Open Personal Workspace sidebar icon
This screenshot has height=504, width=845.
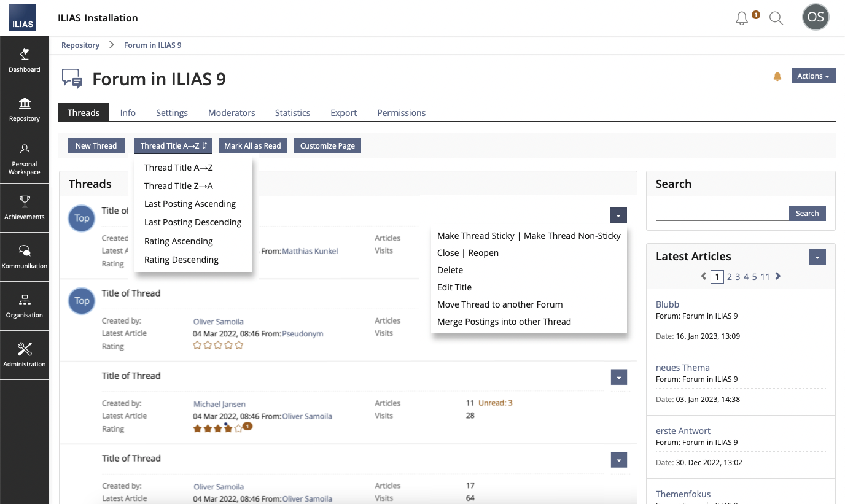(25, 158)
